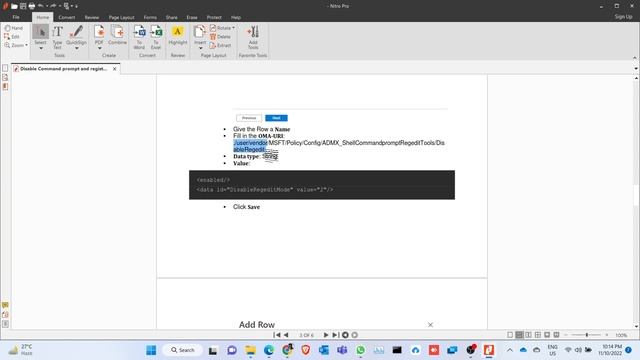Open the Erase ribbon tab
This screenshot has width=640, height=360.
pyautogui.click(x=192, y=18)
